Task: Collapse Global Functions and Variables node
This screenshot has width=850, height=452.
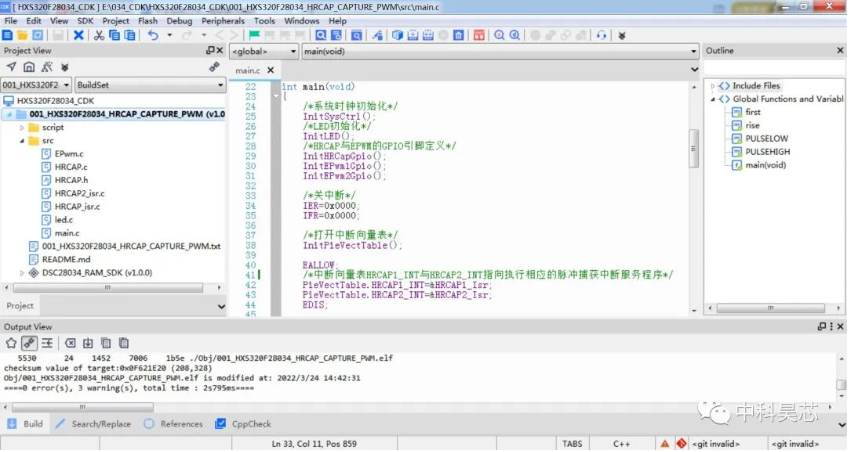Action: [713, 99]
